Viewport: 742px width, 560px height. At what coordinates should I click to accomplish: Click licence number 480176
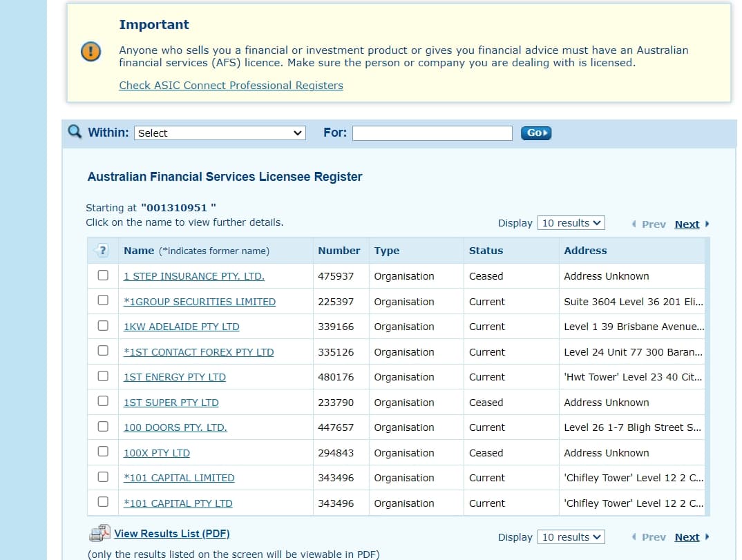[336, 378]
